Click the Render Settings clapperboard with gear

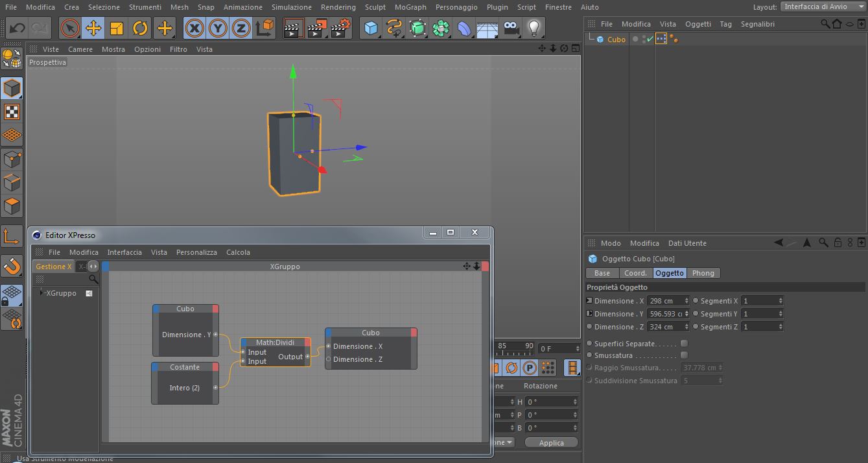click(x=340, y=29)
